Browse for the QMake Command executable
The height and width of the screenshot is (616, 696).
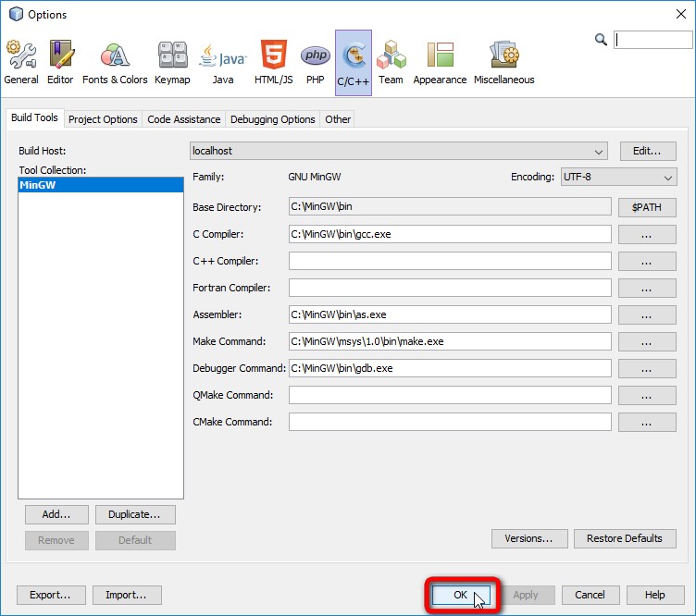(x=647, y=396)
